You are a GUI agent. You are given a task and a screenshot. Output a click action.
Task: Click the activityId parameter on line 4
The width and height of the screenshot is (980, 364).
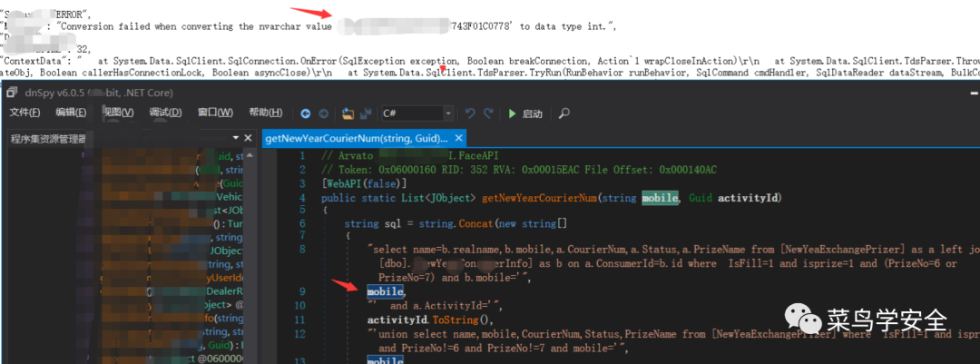[x=746, y=198]
